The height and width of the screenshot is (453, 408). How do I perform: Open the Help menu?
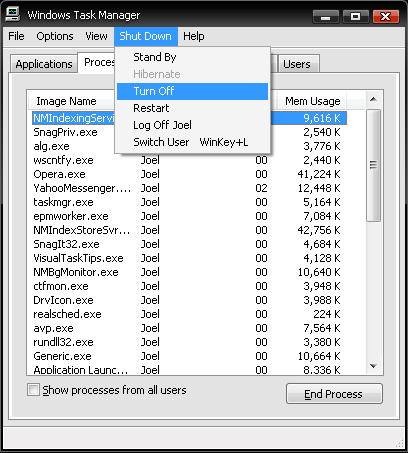(194, 36)
